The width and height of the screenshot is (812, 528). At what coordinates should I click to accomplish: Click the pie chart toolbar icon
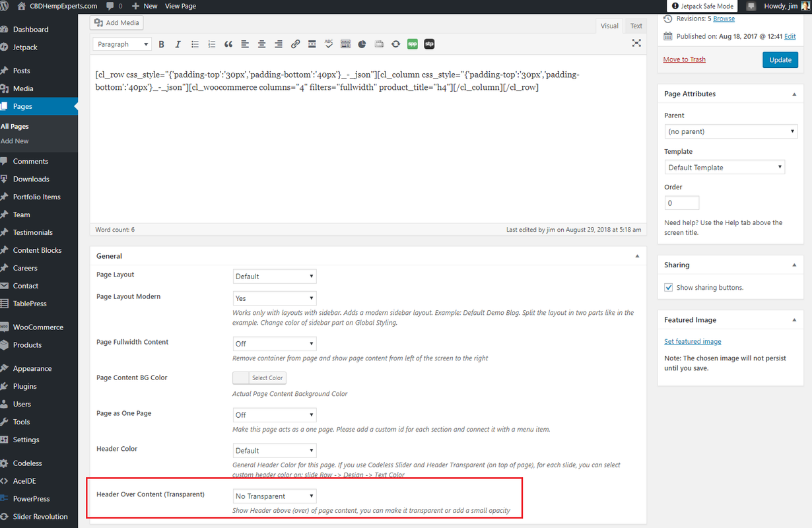[362, 44]
